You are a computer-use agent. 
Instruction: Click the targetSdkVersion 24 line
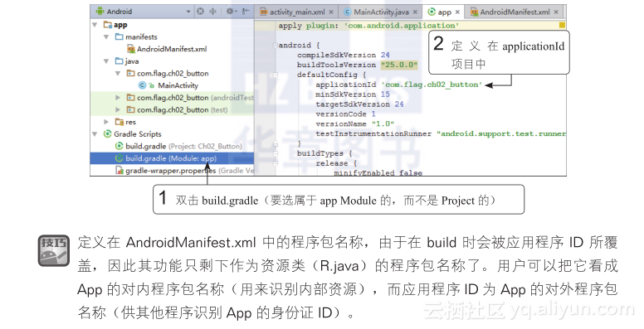click(359, 104)
